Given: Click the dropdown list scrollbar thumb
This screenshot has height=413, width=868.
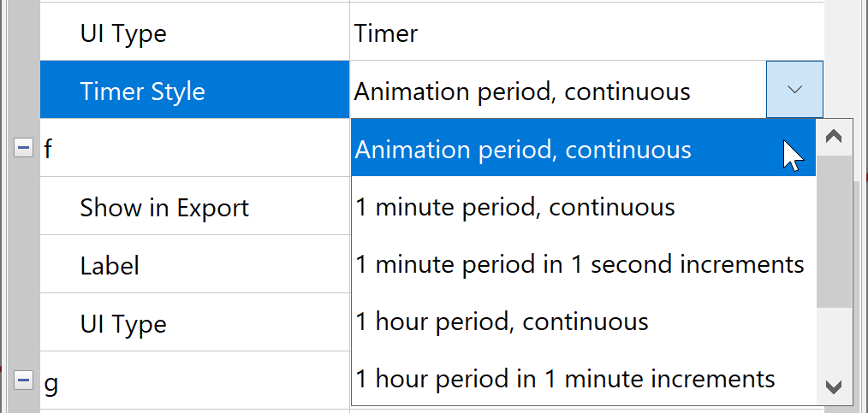Looking at the screenshot, I should pos(834,231).
